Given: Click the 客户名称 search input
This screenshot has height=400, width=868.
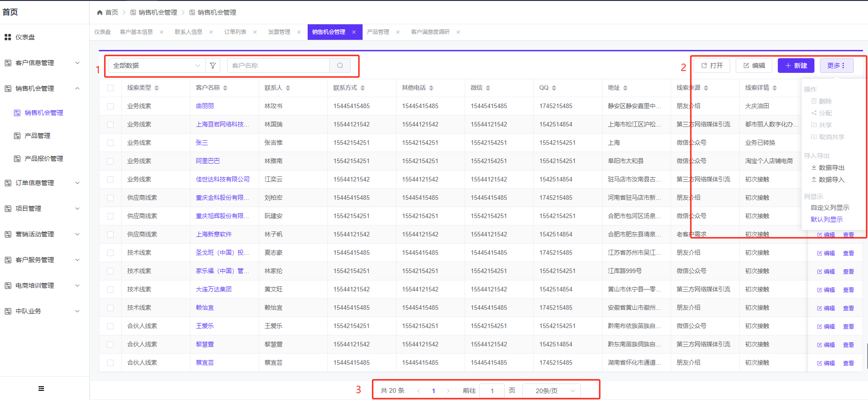Looking at the screenshot, I should (x=278, y=66).
